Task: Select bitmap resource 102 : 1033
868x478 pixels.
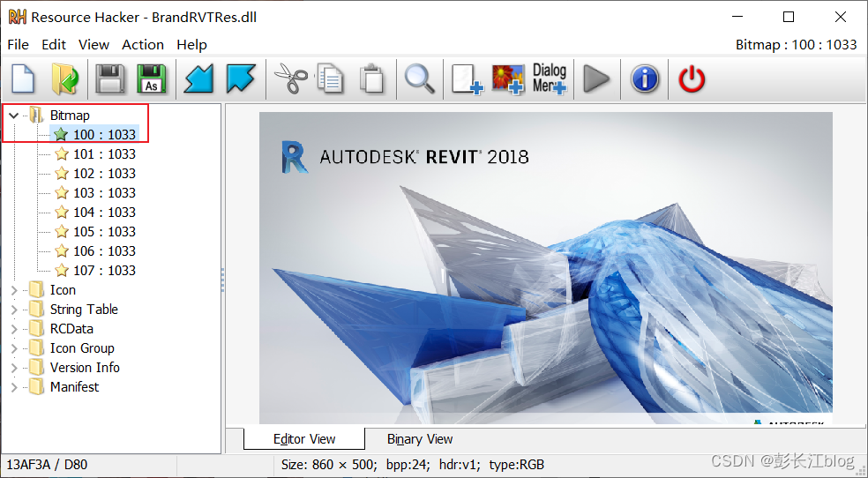Action: coord(104,173)
